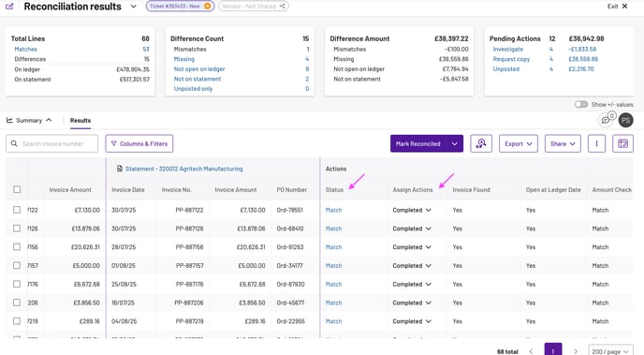Click the Vendor - Not Shared badge
This screenshot has height=355, width=644.
click(x=253, y=7)
